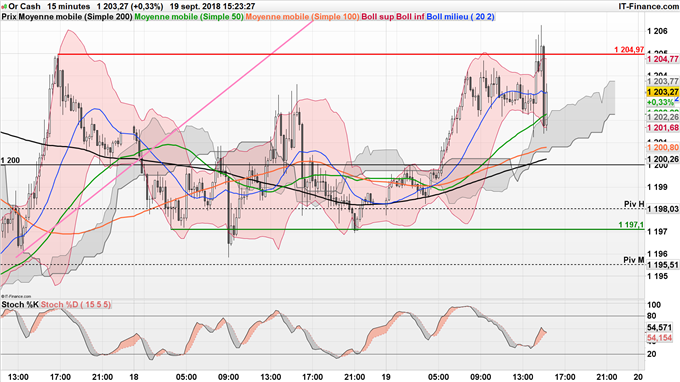This screenshot has height=382, width=680.
Task: Select the yellow 1 203,27 current price label
Action: pyautogui.click(x=662, y=92)
